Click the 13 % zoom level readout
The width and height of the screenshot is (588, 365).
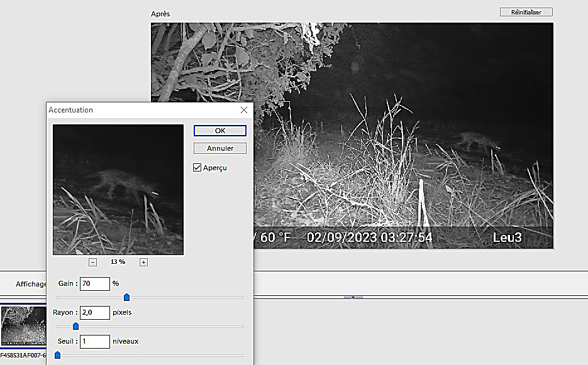pos(118,262)
